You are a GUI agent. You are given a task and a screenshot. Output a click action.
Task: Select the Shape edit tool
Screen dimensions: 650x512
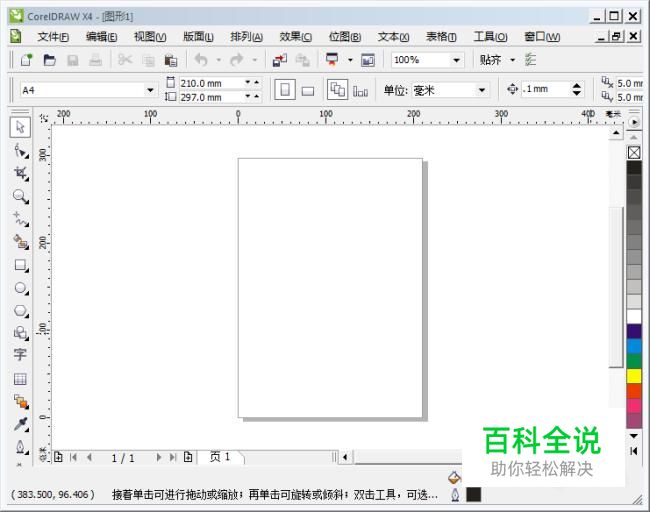pyautogui.click(x=20, y=151)
